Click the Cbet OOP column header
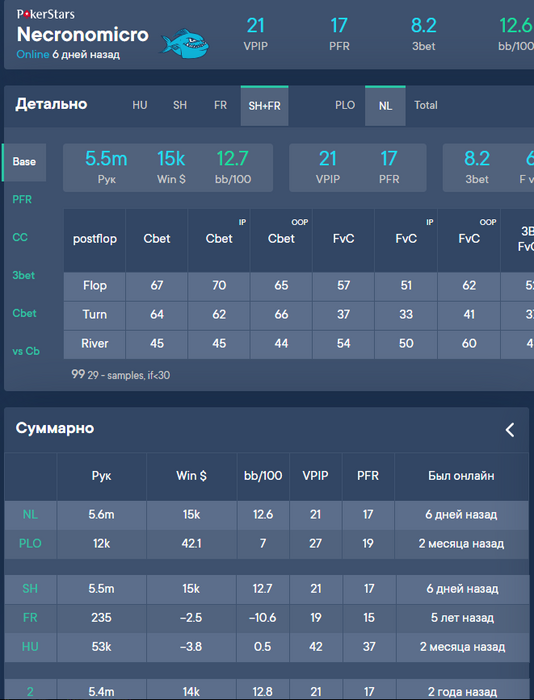This screenshot has height=700, width=534. pos(281,239)
